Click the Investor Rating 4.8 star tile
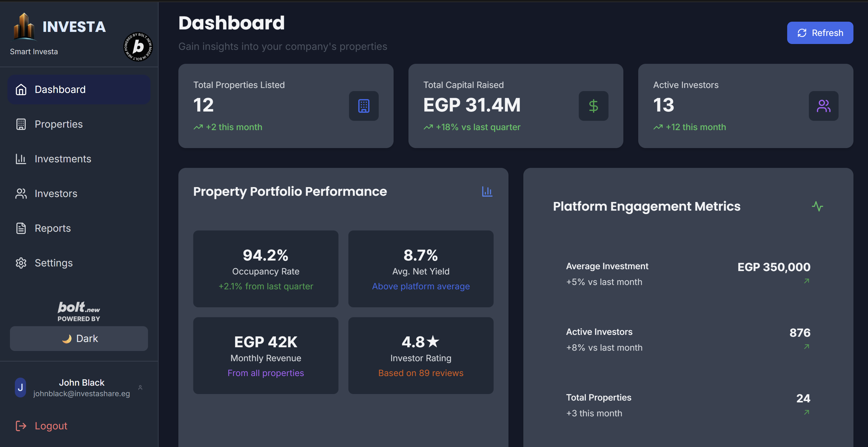This screenshot has width=868, height=447. tap(421, 355)
